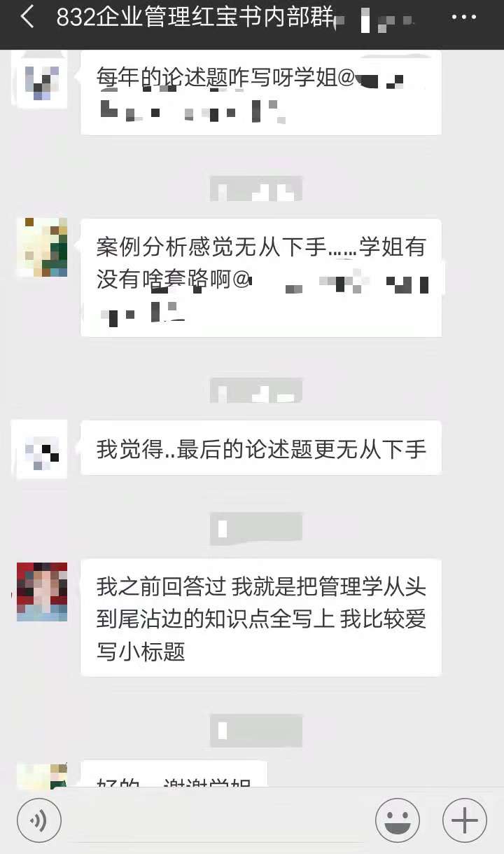Open the emoji sticker panel

coord(398,820)
